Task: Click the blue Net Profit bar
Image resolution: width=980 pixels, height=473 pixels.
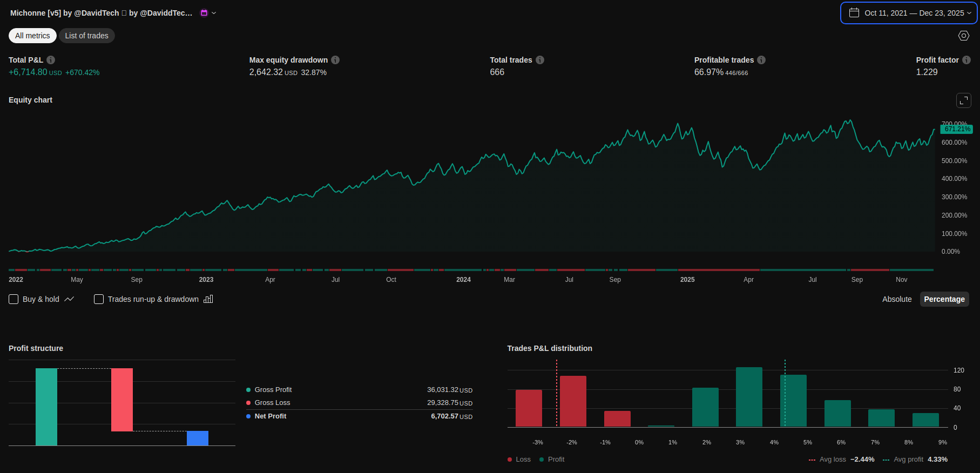Action: pyautogui.click(x=198, y=438)
